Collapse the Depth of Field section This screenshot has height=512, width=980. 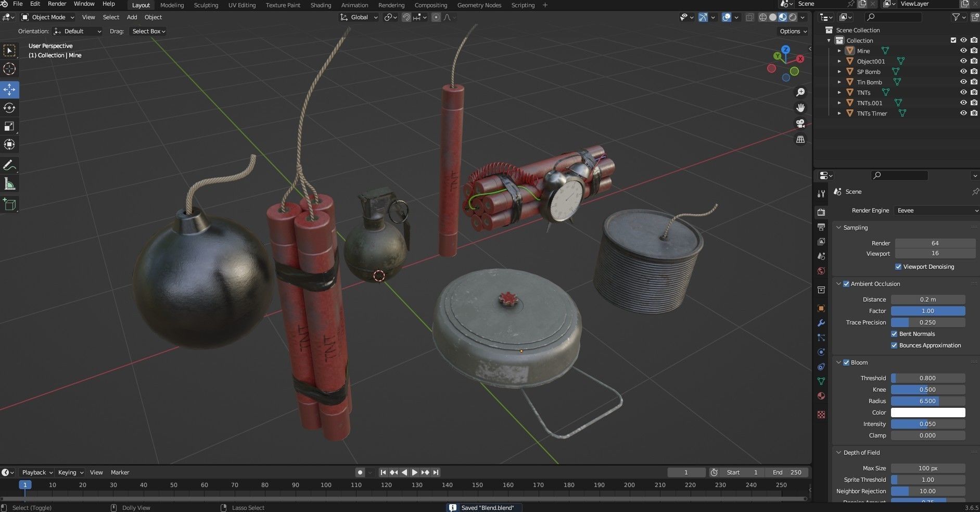click(x=839, y=452)
